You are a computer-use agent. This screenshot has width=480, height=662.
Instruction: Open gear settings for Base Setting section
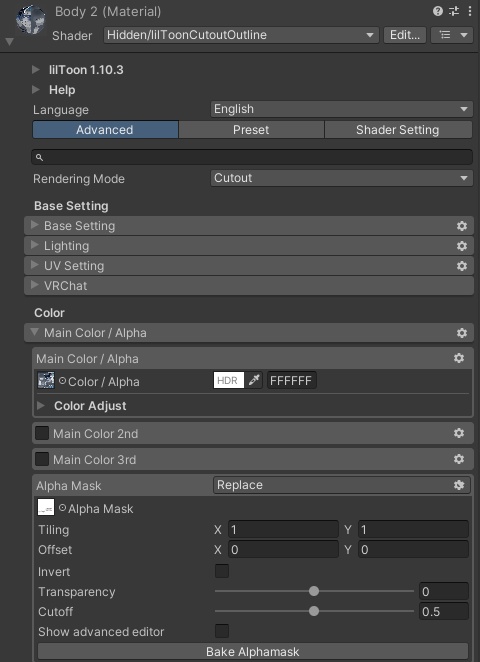click(x=462, y=226)
